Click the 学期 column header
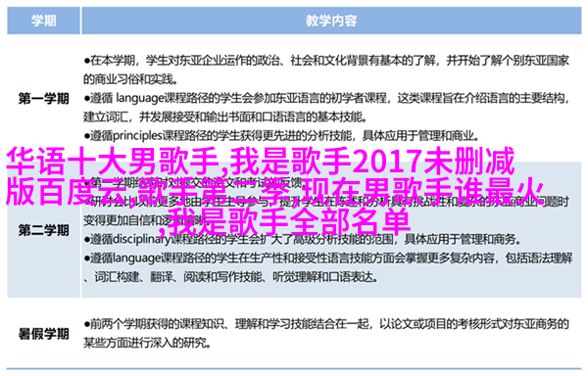 click(x=43, y=21)
